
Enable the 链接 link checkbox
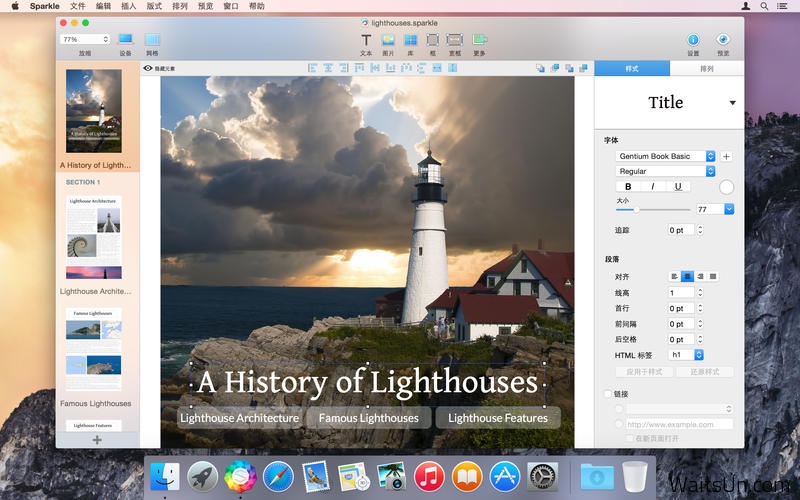click(607, 394)
